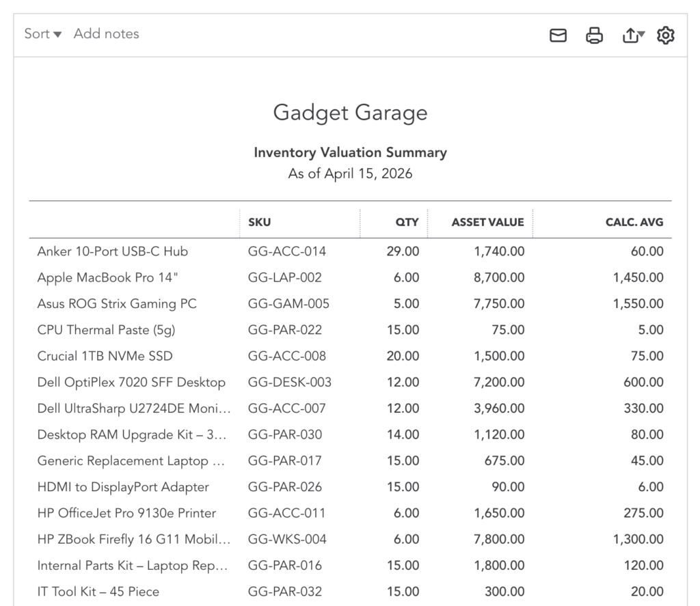Screen dimensions: 700x606
Task: Print the report via printer icon
Action: click(594, 36)
